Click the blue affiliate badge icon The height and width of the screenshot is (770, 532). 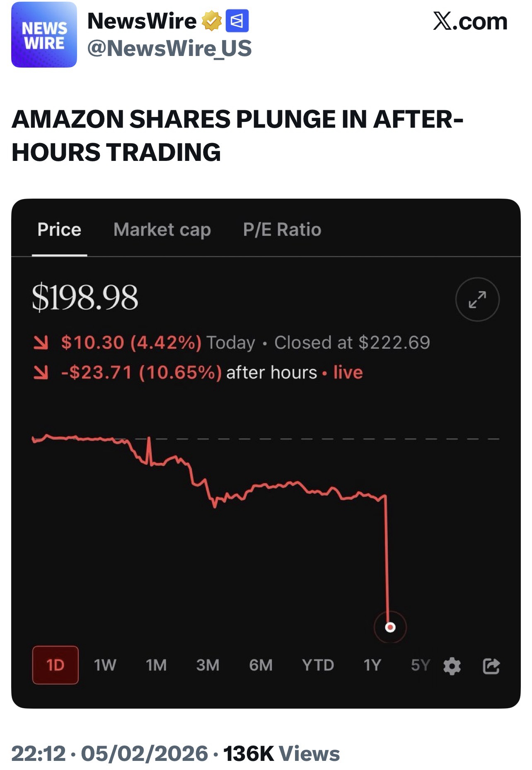[237, 21]
